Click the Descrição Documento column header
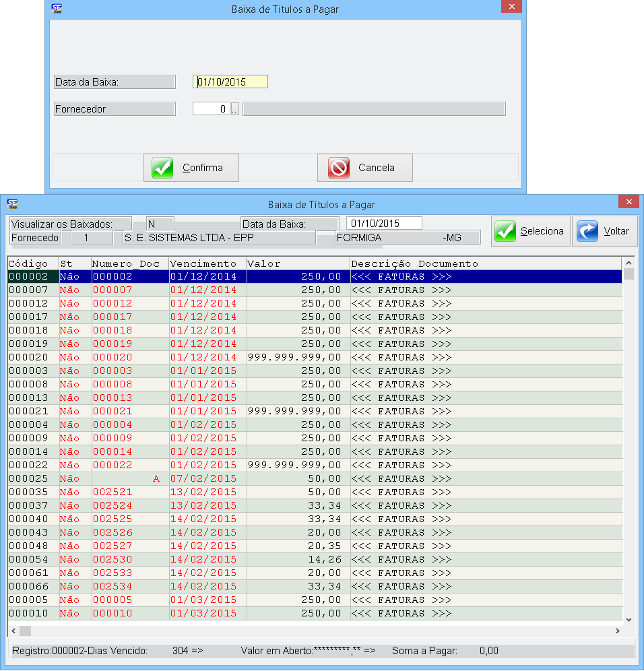 pos(415,263)
